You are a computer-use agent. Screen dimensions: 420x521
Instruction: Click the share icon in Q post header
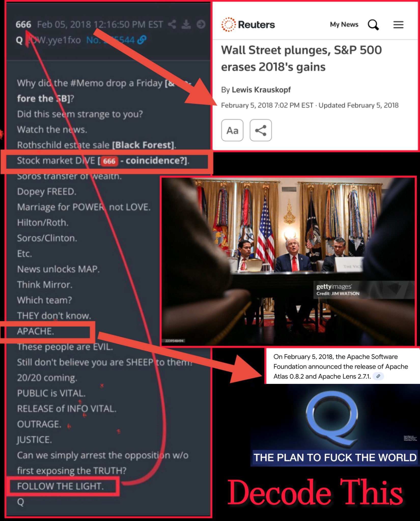tap(172, 24)
